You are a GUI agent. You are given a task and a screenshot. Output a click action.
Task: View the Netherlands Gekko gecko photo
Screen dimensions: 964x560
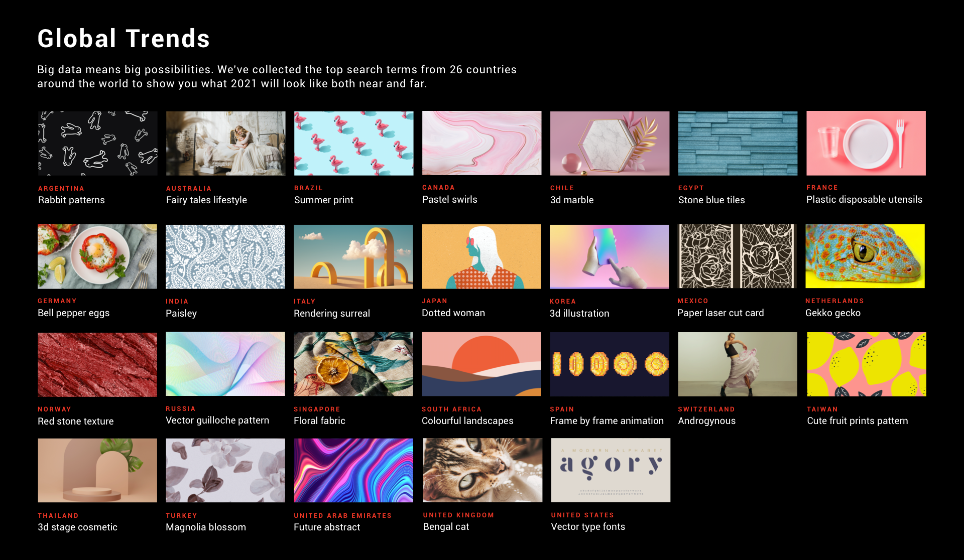(x=866, y=256)
